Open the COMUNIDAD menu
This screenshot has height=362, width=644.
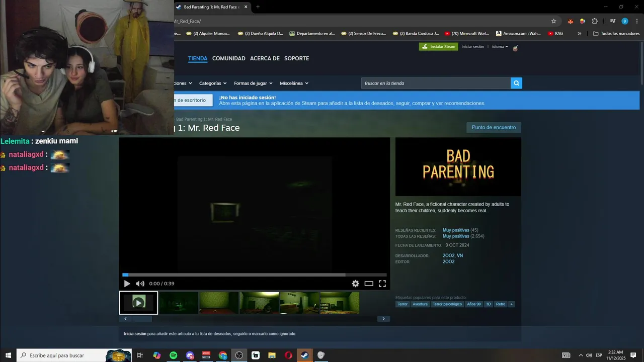(229, 58)
